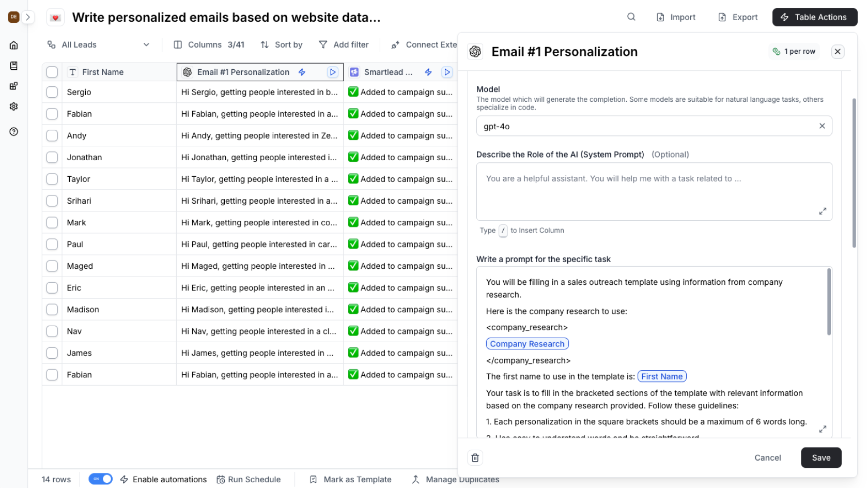Check the Madison row checkbox
This screenshot has width=868, height=488.
pos(52,309)
